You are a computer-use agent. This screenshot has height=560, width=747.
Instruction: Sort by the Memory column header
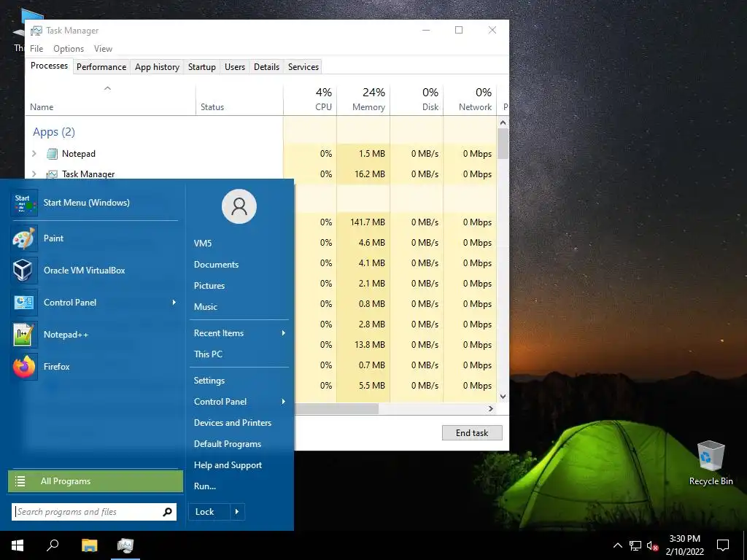[363, 99]
